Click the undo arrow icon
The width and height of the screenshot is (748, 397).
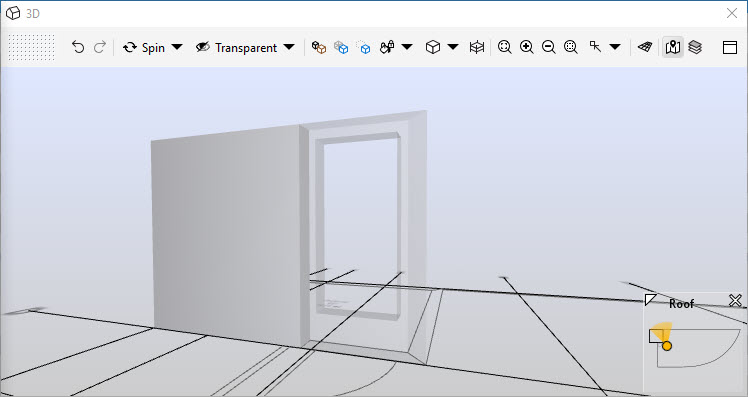78,47
